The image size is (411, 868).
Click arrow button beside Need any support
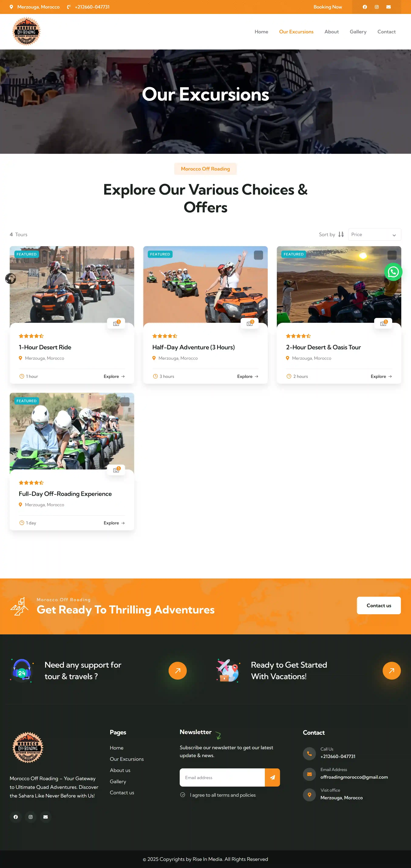pyautogui.click(x=178, y=670)
